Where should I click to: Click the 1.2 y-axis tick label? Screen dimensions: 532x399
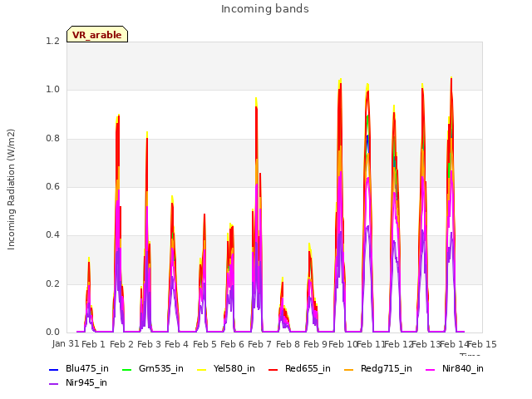52,41
